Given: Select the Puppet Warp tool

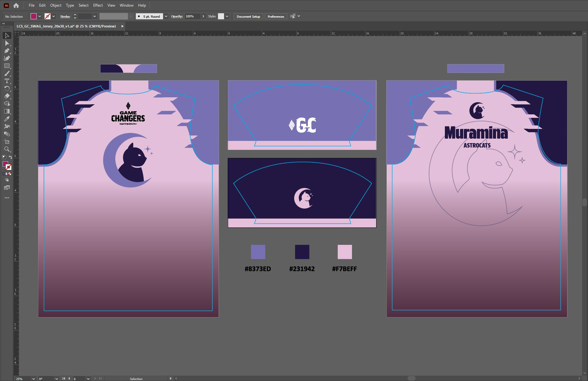Looking at the screenshot, I should click(7, 126).
